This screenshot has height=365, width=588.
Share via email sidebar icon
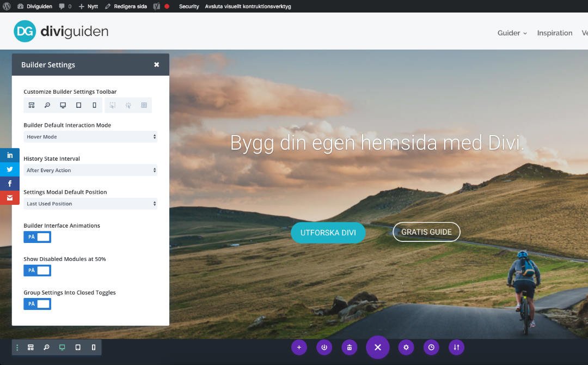point(10,198)
